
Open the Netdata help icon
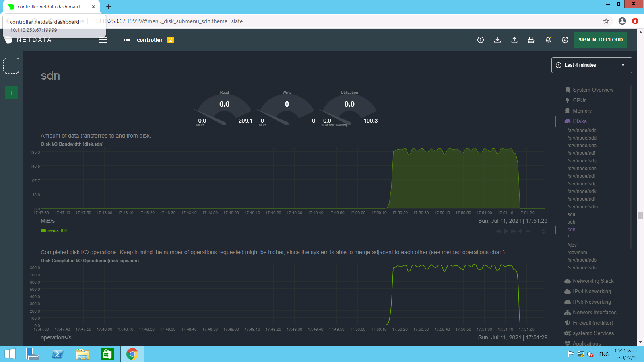coord(480,40)
